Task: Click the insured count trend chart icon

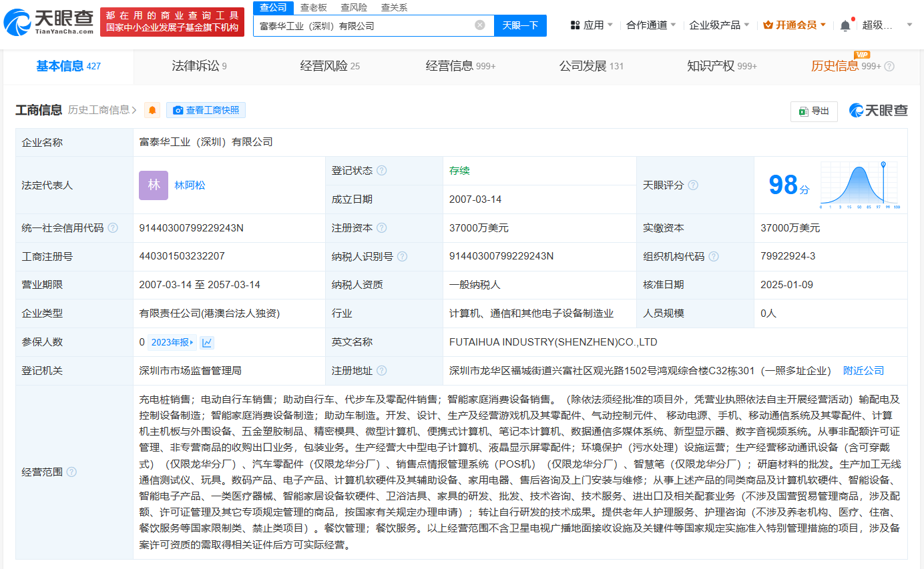Action: click(x=207, y=342)
